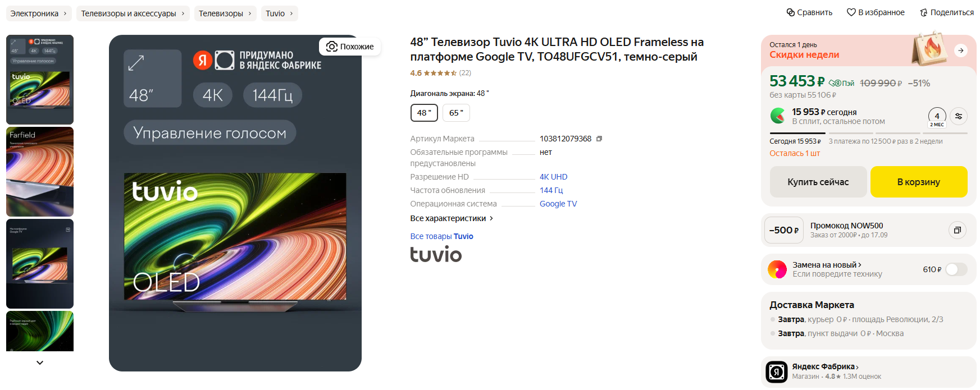
Task: Select 65" screen diagonal option
Action: click(x=456, y=113)
